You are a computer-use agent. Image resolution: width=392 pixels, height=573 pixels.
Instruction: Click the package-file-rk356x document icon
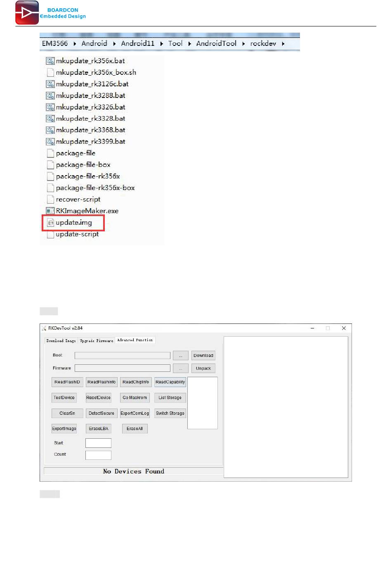click(x=50, y=176)
